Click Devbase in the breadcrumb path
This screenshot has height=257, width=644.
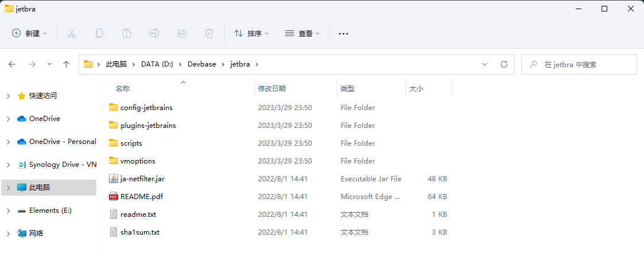point(202,64)
